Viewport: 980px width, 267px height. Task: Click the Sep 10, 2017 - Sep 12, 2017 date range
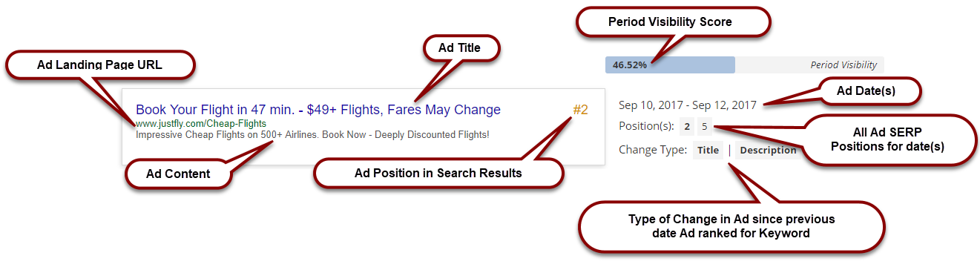[x=688, y=105]
